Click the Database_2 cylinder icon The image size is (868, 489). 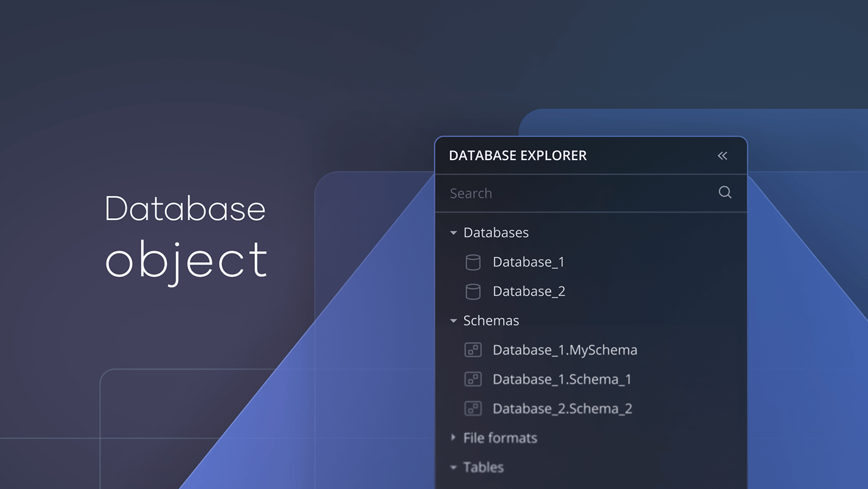[x=473, y=292]
